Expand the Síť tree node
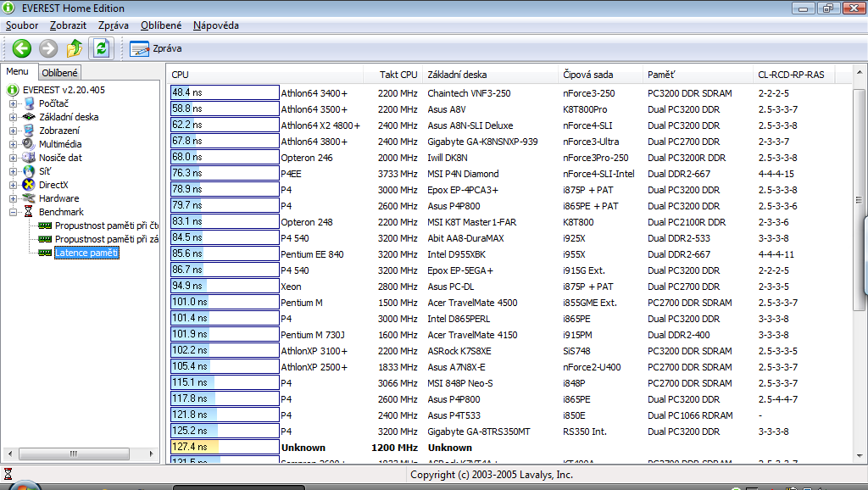 (13, 171)
